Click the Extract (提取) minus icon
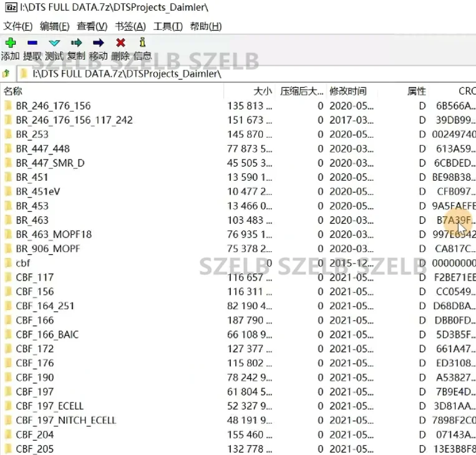Screen dimensions: 476x455 tap(32, 42)
